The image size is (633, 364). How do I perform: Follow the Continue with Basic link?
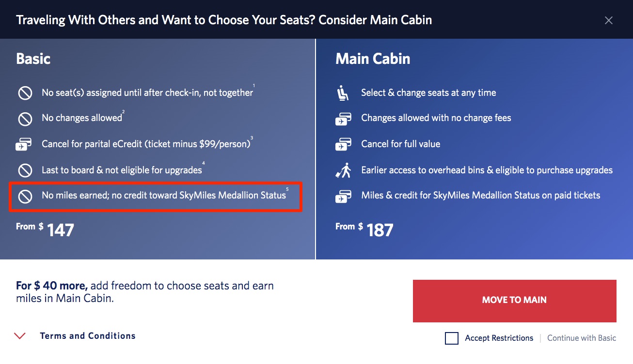point(581,338)
